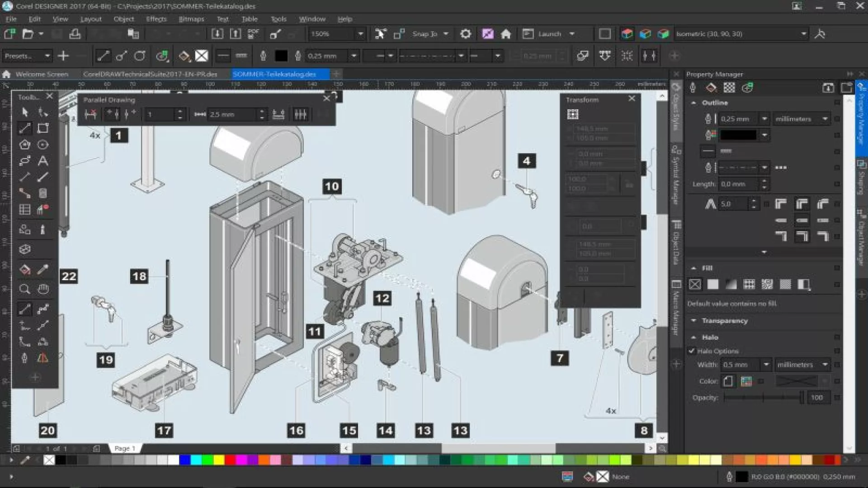
Task: Select the Text tool in toolbox
Action: (43, 161)
